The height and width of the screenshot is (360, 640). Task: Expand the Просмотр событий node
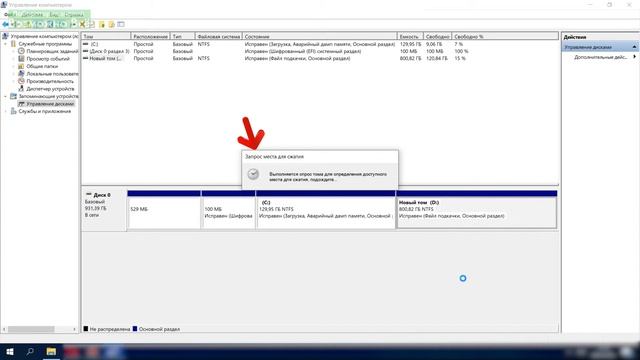(13, 59)
